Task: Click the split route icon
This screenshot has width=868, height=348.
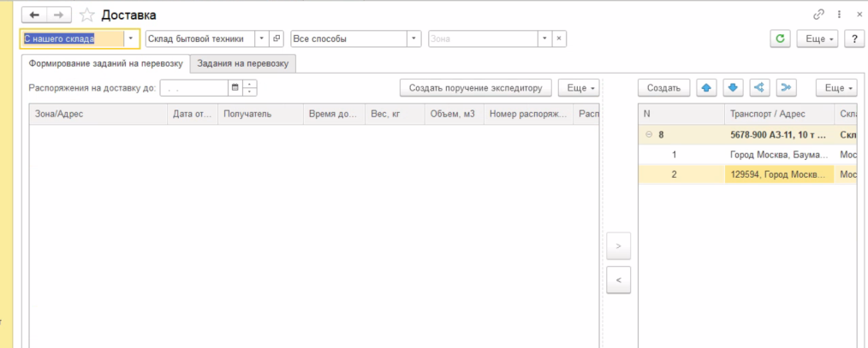Action: pos(758,87)
